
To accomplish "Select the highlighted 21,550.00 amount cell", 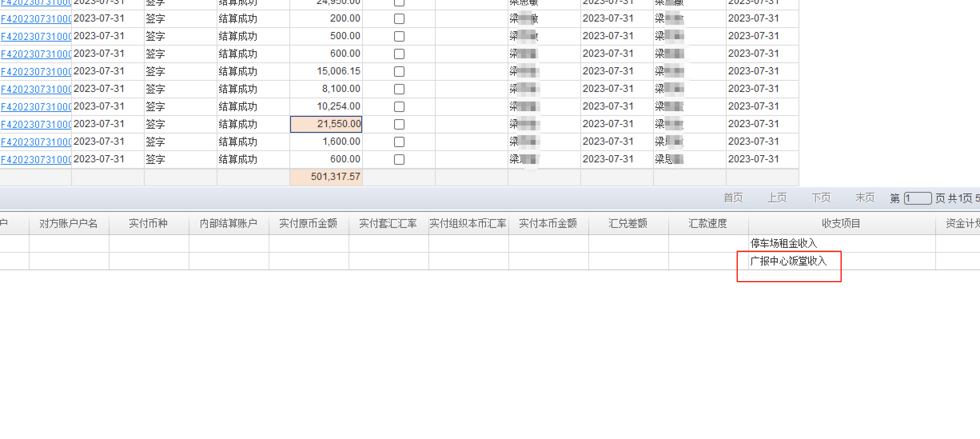I will tap(326, 124).
